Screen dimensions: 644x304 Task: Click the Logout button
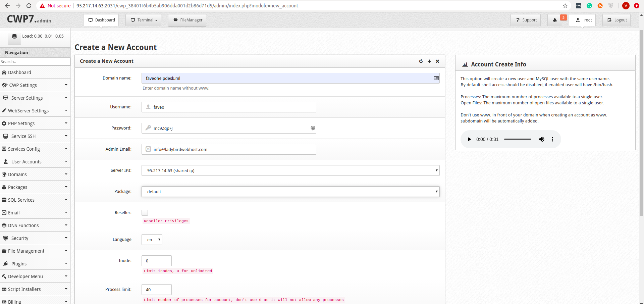tap(616, 20)
